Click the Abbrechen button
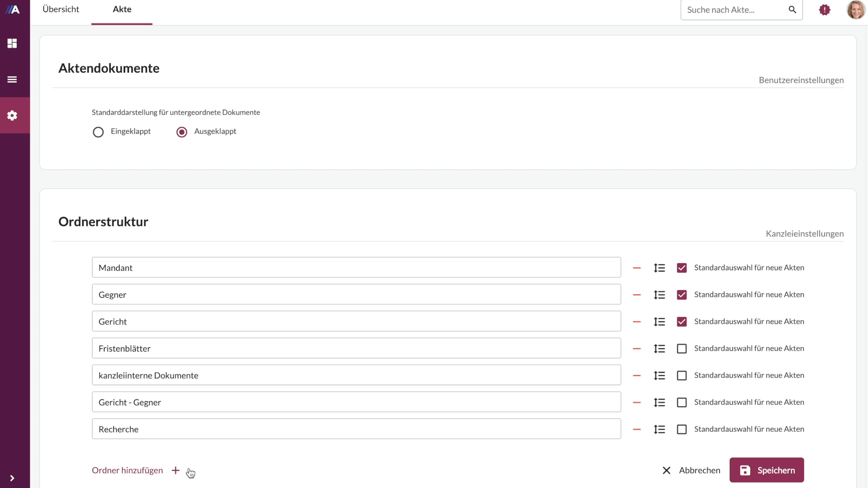 point(700,470)
